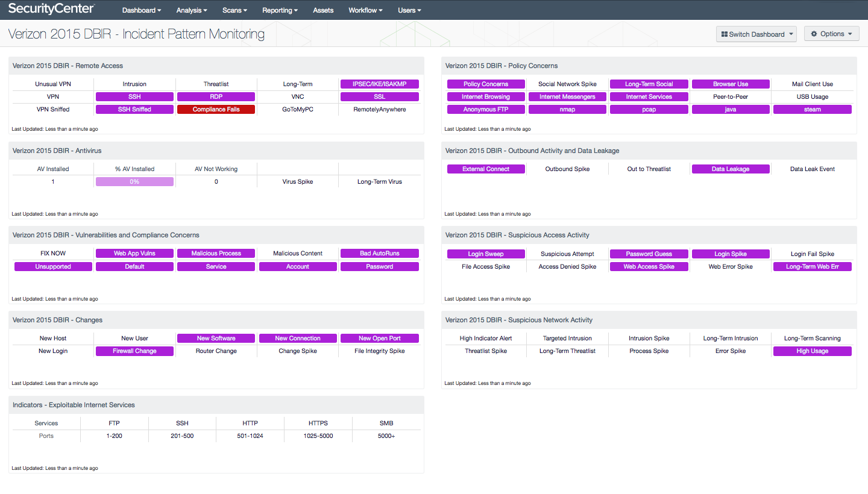Click the New Connection indicator

pyautogui.click(x=298, y=339)
